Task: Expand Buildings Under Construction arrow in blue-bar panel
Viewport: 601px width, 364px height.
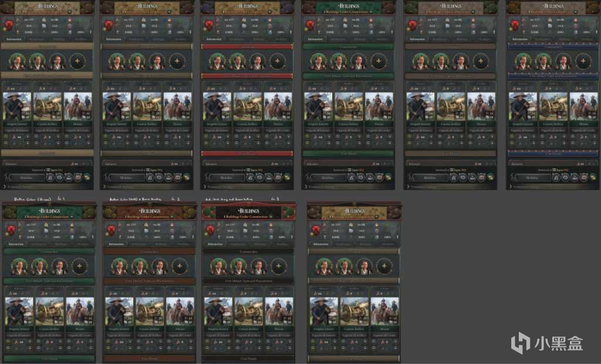Action: click(x=576, y=12)
